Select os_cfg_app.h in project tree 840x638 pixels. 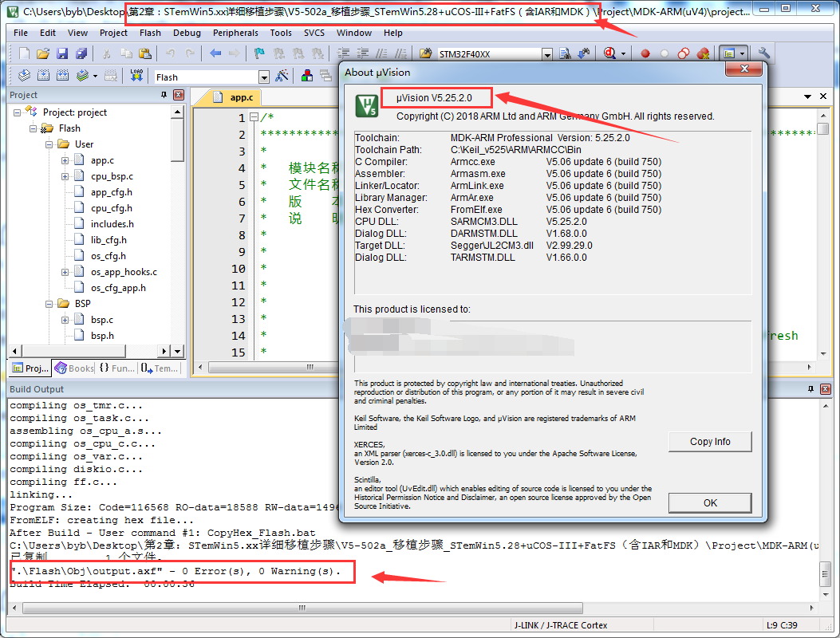tap(118, 288)
